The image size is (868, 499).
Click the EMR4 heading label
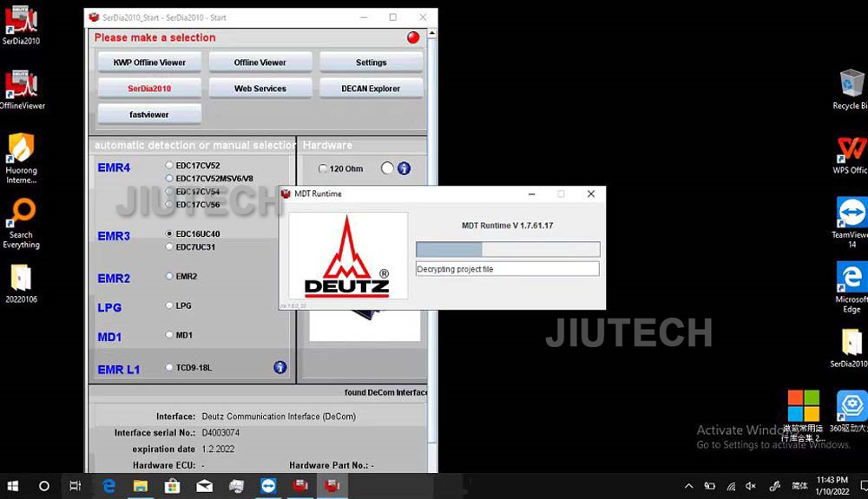tap(114, 167)
